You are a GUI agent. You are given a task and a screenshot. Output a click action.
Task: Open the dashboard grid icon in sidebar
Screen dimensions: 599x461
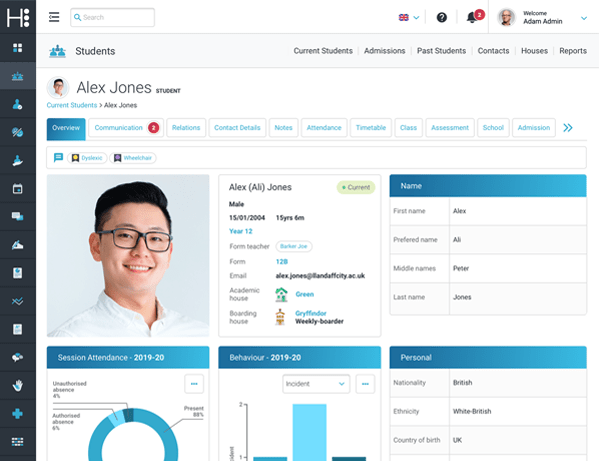tap(18, 48)
